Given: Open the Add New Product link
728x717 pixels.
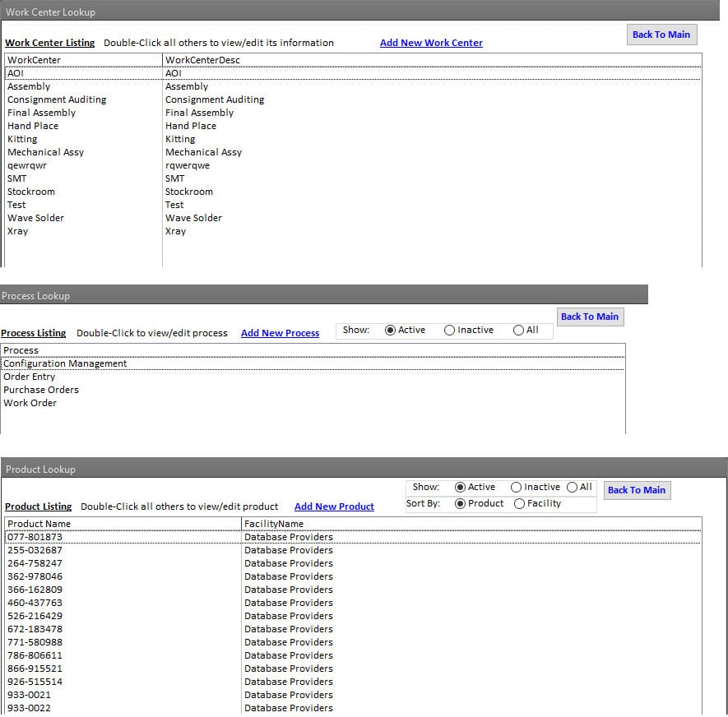Looking at the screenshot, I should [334, 507].
